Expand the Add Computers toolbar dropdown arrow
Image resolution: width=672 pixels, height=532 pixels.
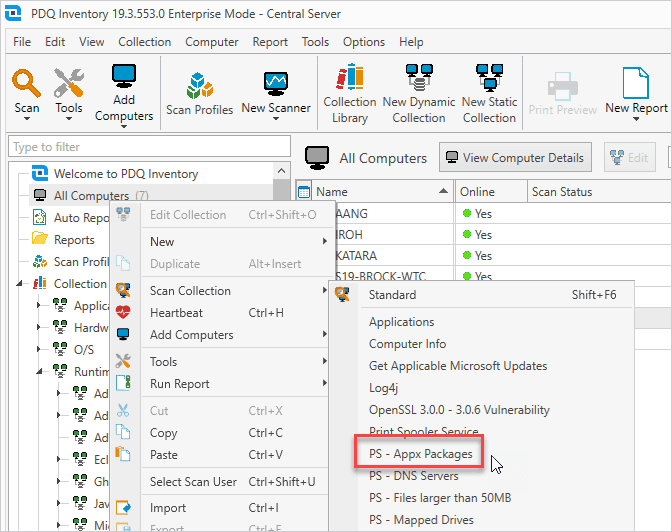pos(124,126)
